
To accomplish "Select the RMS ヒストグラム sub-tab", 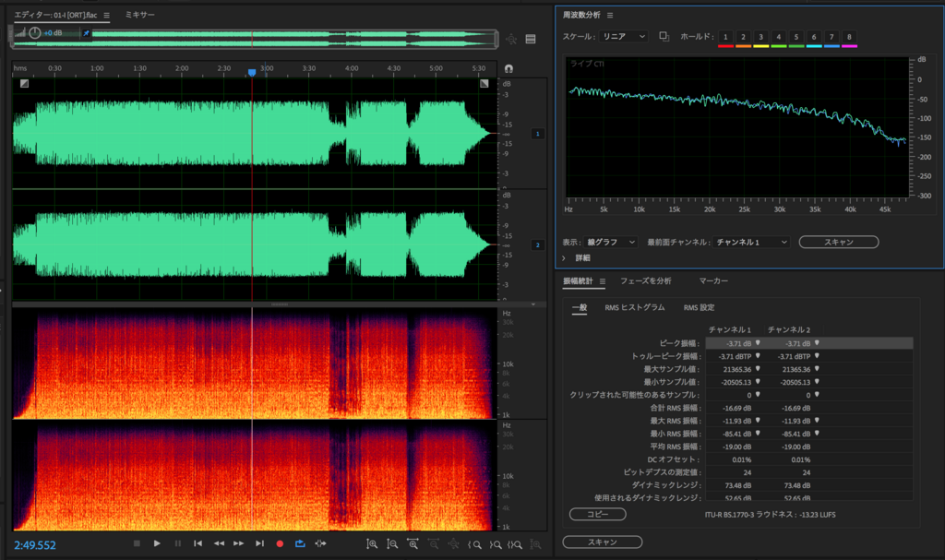I will click(635, 307).
